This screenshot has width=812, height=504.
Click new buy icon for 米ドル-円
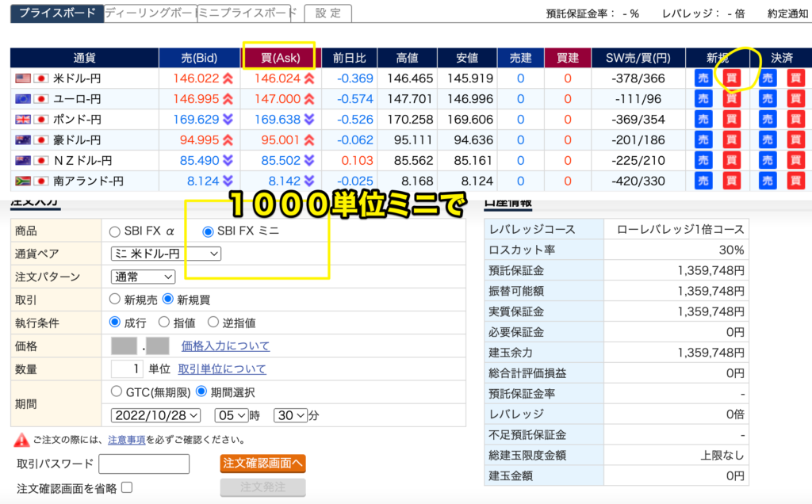(731, 78)
